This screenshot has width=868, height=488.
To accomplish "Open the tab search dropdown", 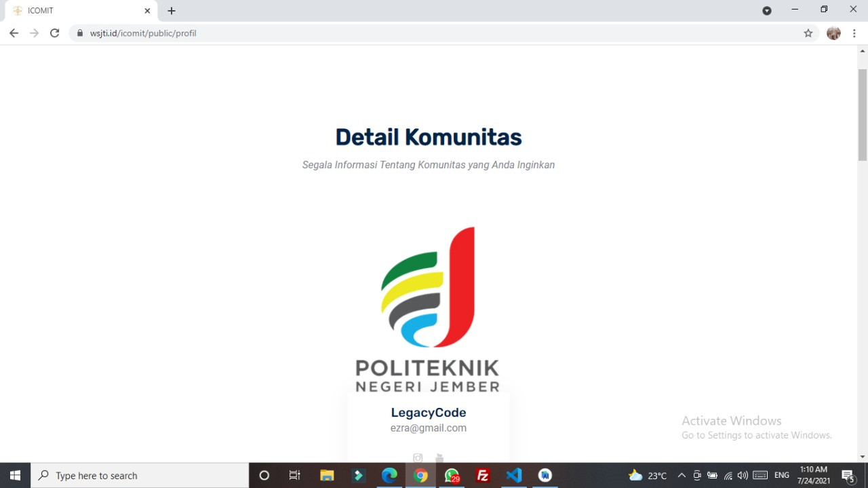I will 767,11.
